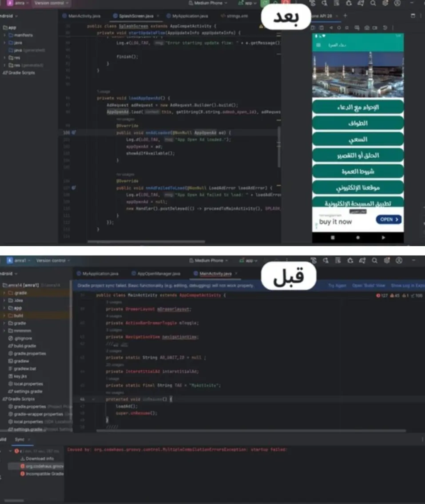Click top editor horizontal scrollbar
The width and height of the screenshot is (425, 504).
click(x=146, y=241)
